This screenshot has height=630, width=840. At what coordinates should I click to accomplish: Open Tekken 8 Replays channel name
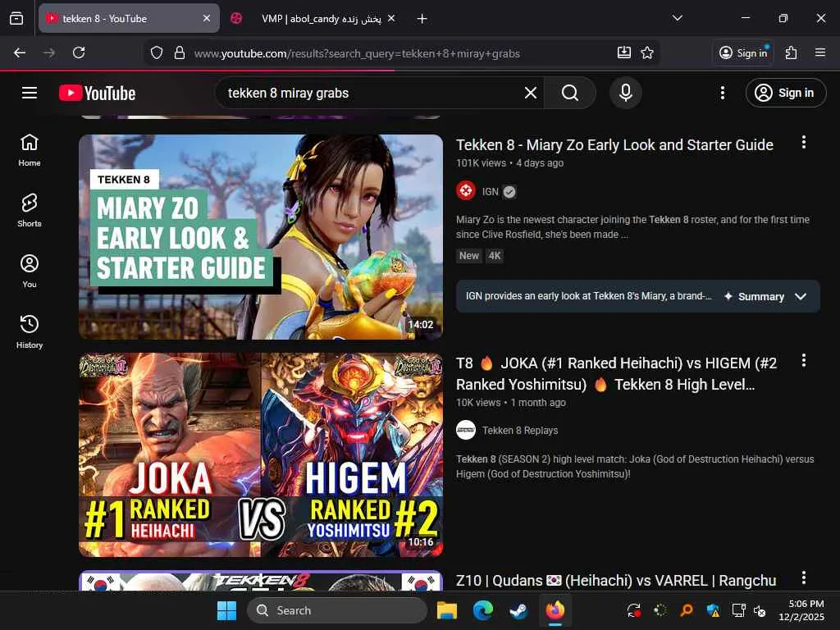pos(519,430)
